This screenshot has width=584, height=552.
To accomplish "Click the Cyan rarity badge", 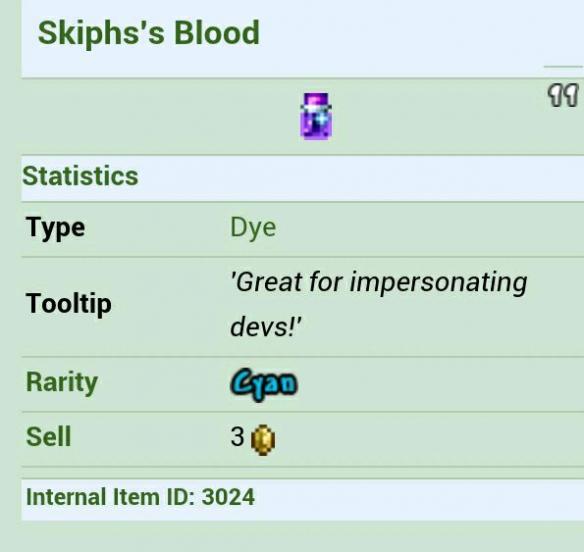I will coord(264,385).
